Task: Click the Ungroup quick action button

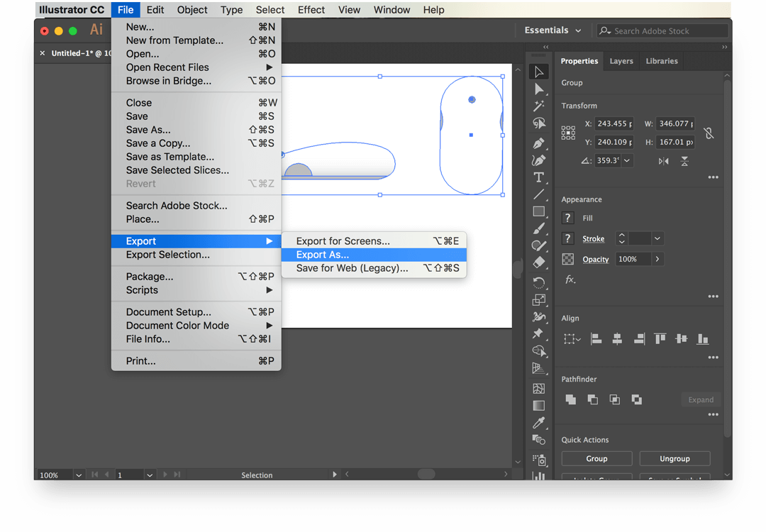Action: (675, 459)
